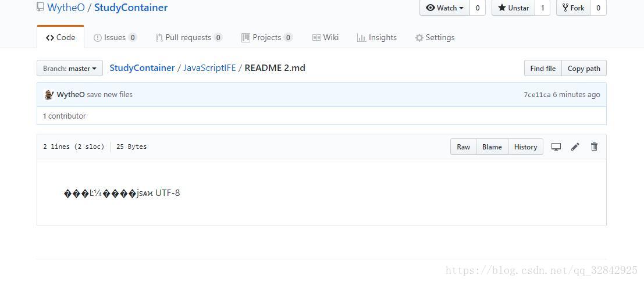Click the Issues exclamation icon
This screenshot has height=282, width=644.
click(x=97, y=38)
